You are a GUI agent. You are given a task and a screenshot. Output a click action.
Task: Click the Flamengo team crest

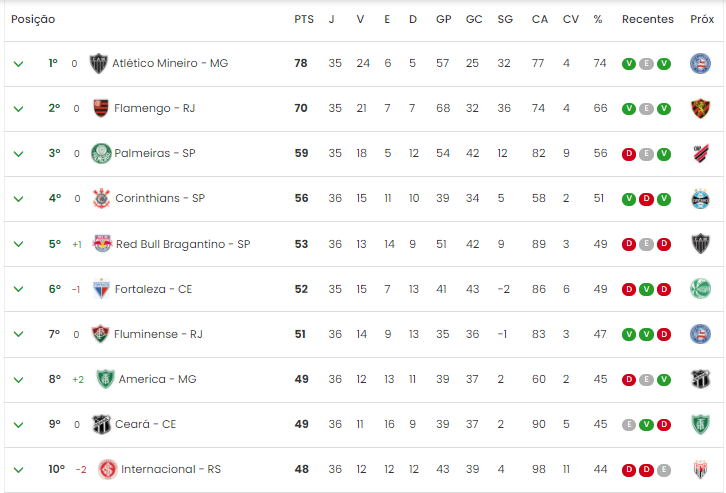pos(100,108)
